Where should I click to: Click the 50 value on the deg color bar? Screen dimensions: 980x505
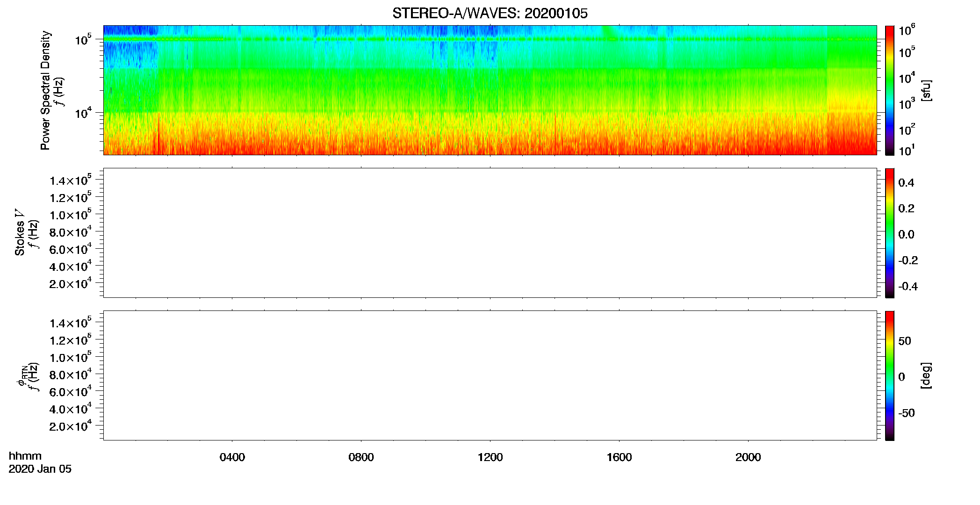pyautogui.click(x=905, y=341)
